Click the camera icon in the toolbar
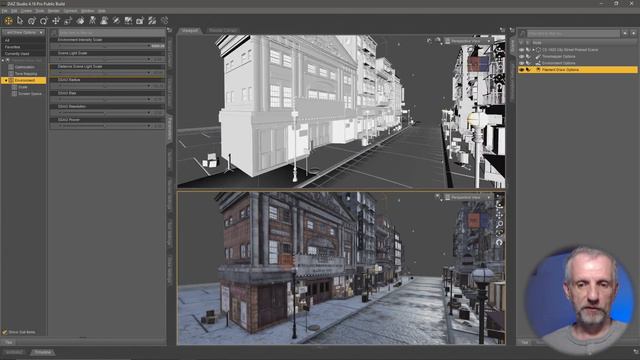640x360 pixels. click(x=140, y=20)
